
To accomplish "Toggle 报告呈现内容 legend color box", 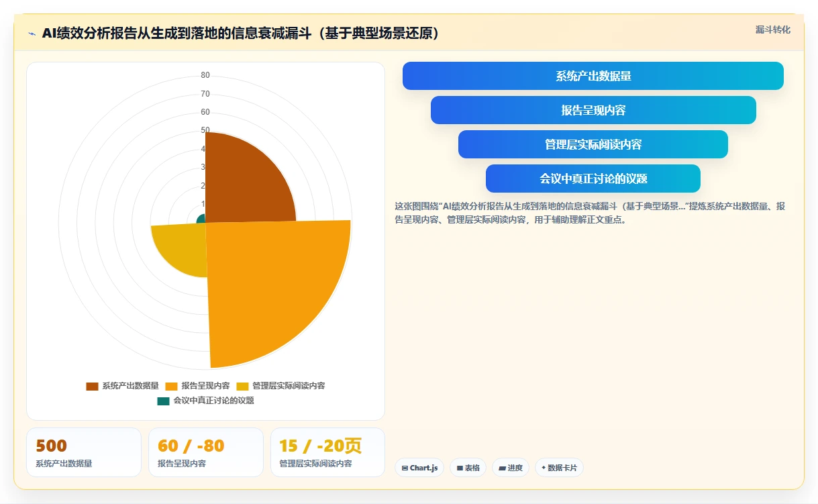I will (x=172, y=386).
